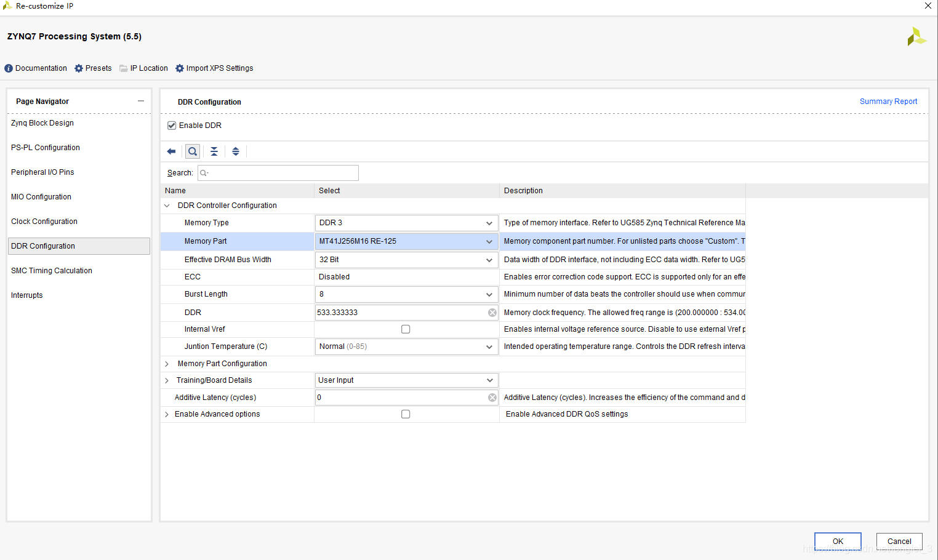
Task: Open Presets gear icon
Action: click(x=79, y=68)
